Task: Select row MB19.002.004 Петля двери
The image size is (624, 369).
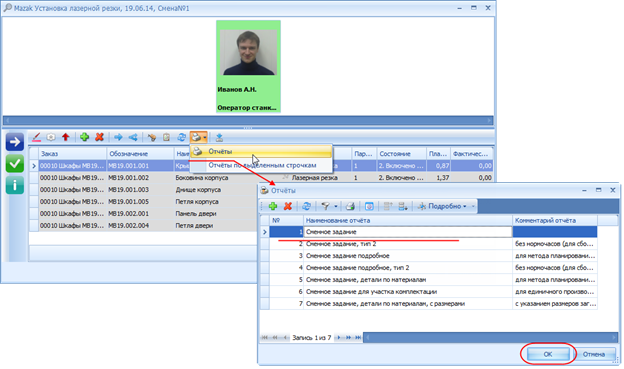Action: coord(143,225)
